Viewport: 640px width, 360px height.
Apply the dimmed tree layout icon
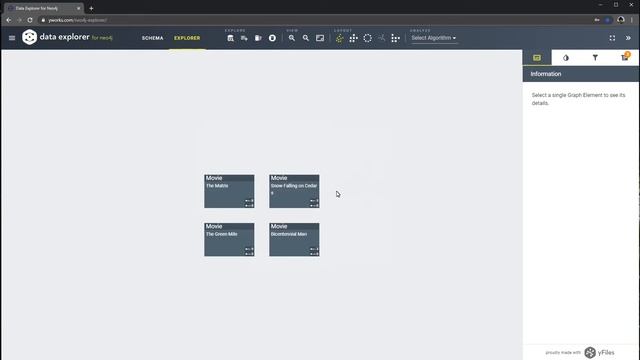[x=381, y=38]
